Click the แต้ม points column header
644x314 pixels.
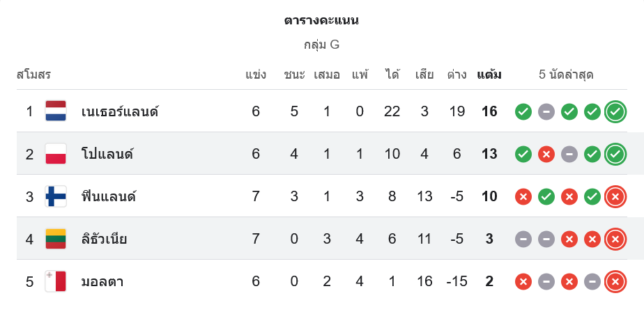coord(489,74)
